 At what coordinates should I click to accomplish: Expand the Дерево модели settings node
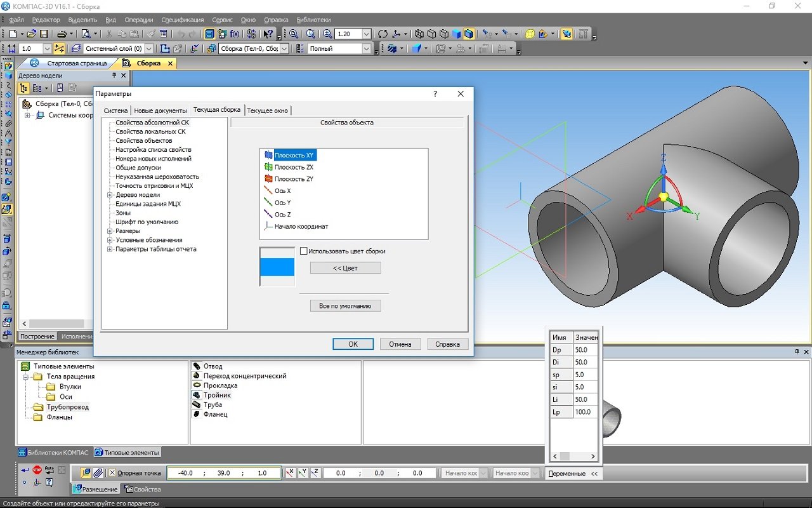[110, 195]
